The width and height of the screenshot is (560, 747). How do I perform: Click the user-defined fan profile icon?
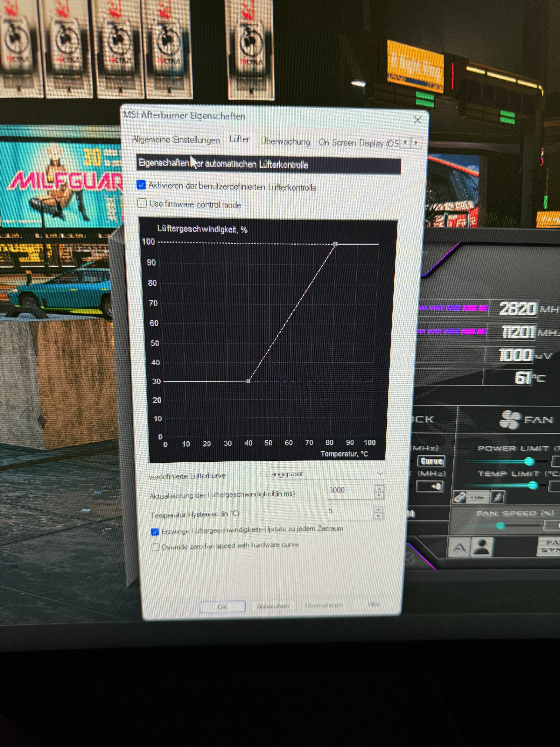tap(482, 547)
